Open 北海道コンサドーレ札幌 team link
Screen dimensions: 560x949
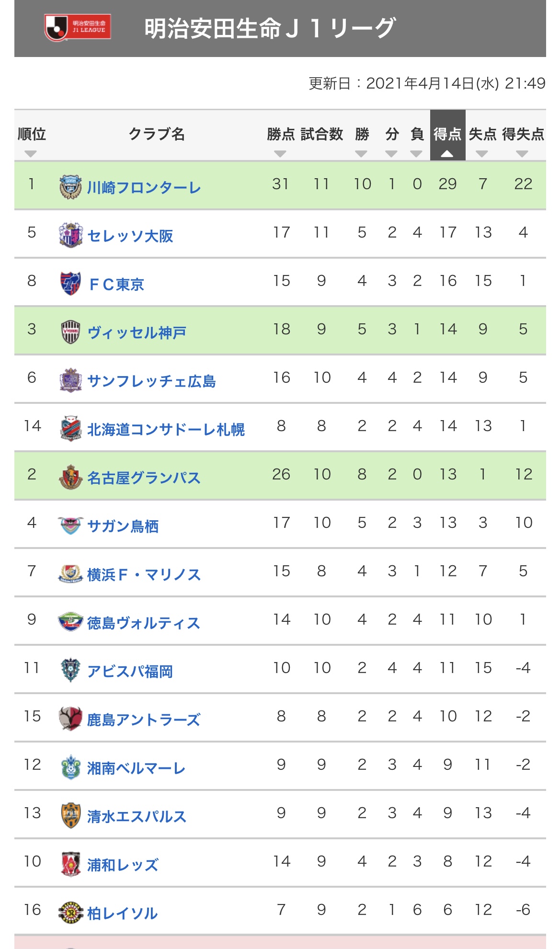click(166, 429)
